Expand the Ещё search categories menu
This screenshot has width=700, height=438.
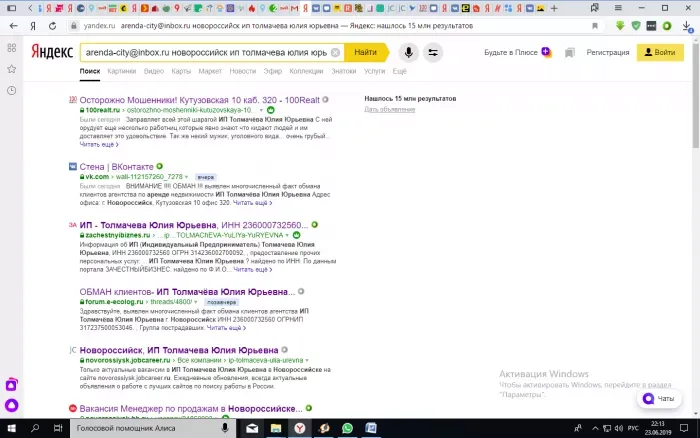pyautogui.click(x=399, y=71)
